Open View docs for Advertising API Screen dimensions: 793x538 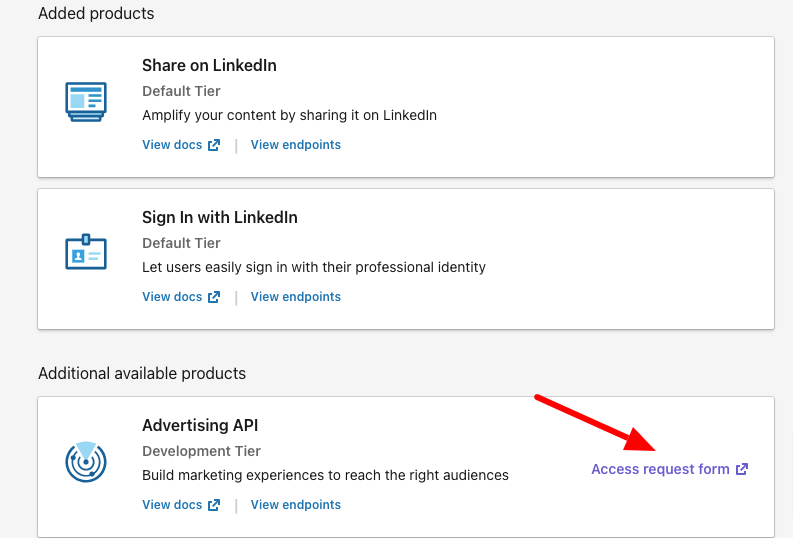[181, 505]
